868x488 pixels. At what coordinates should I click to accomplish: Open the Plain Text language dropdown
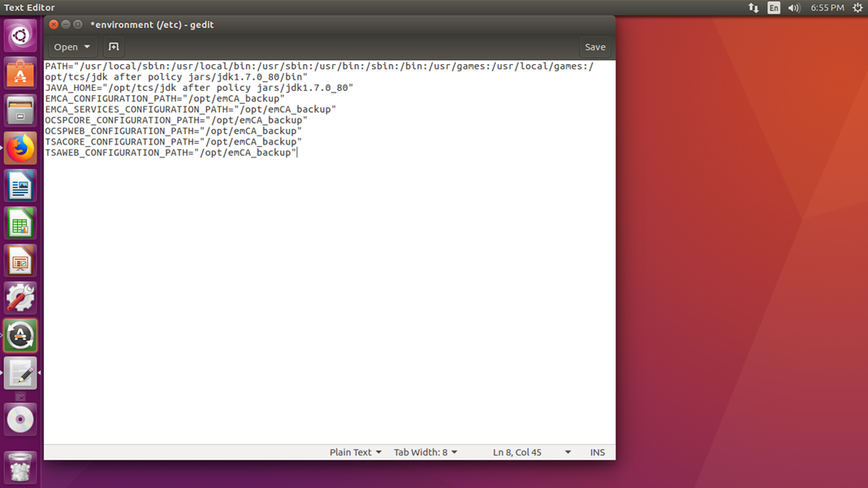(355, 452)
